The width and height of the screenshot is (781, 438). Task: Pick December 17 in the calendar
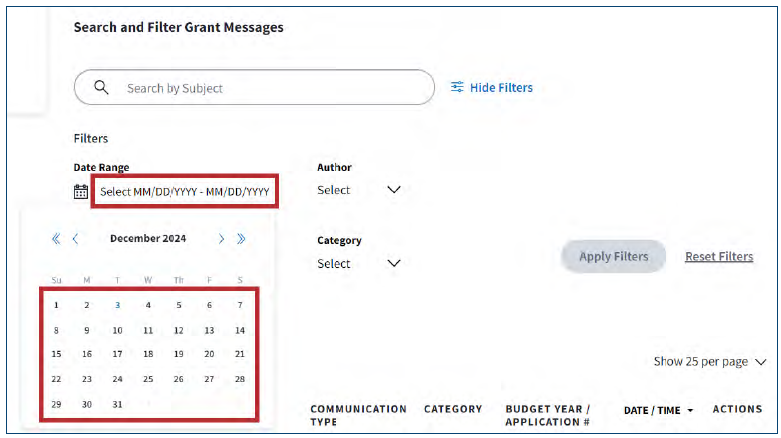[117, 354]
